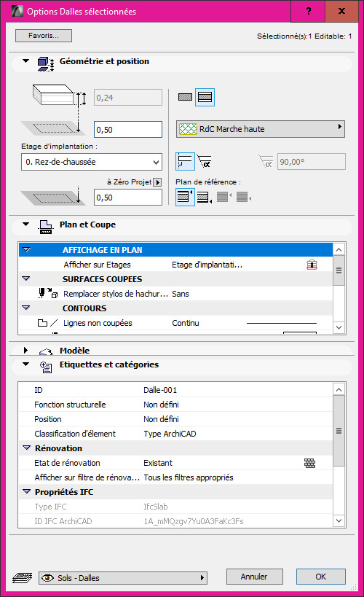Click the Plan et Coupe section icon
This screenshot has height=597, width=364.
pyautogui.click(x=46, y=227)
